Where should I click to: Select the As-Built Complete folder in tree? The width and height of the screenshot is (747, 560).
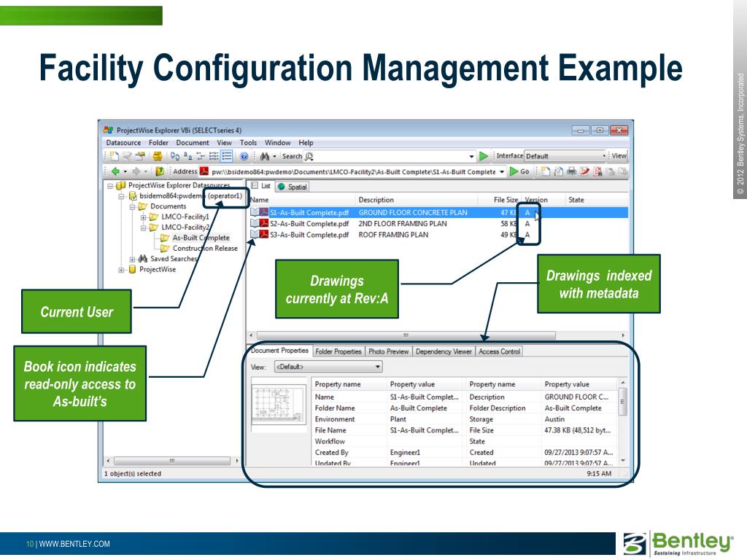point(201,238)
